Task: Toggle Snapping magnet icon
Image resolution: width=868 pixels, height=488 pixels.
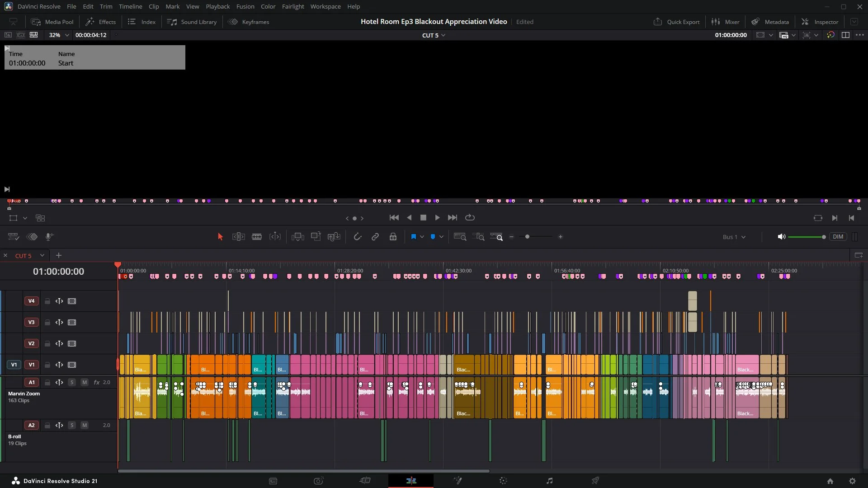Action: (358, 237)
